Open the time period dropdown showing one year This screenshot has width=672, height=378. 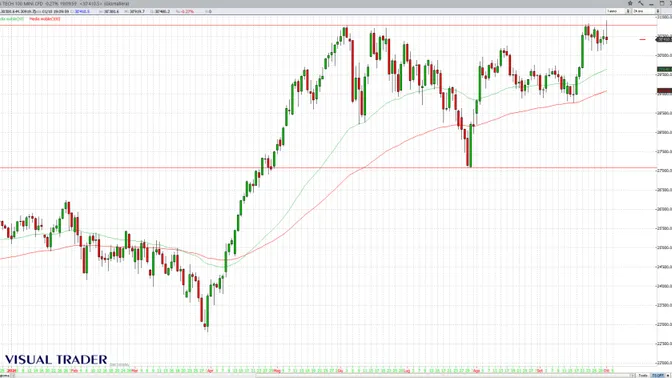click(618, 11)
